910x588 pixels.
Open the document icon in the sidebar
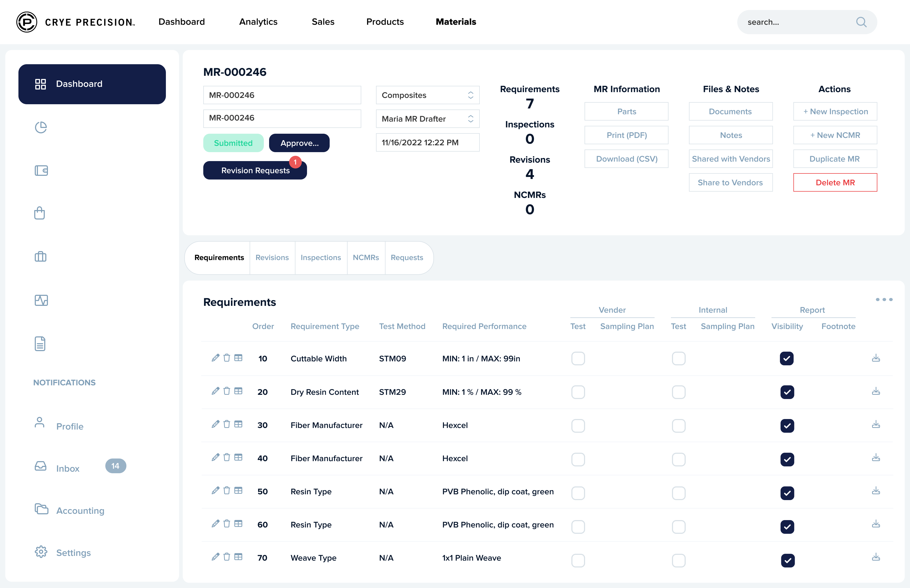click(40, 344)
